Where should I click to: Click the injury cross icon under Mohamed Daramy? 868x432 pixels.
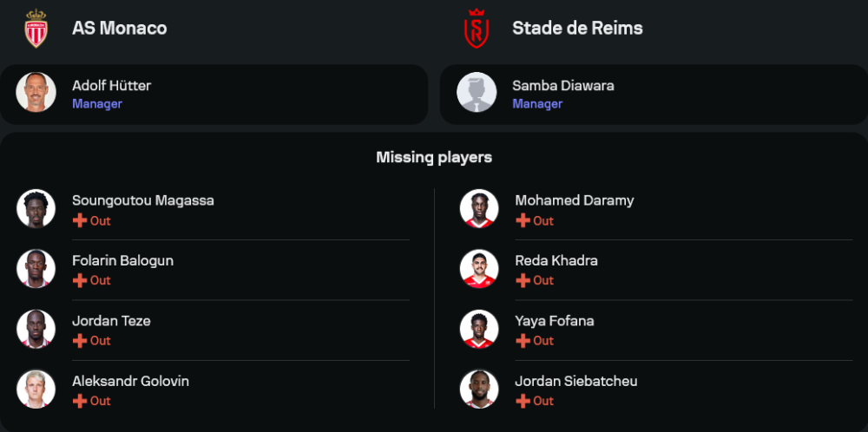(523, 220)
